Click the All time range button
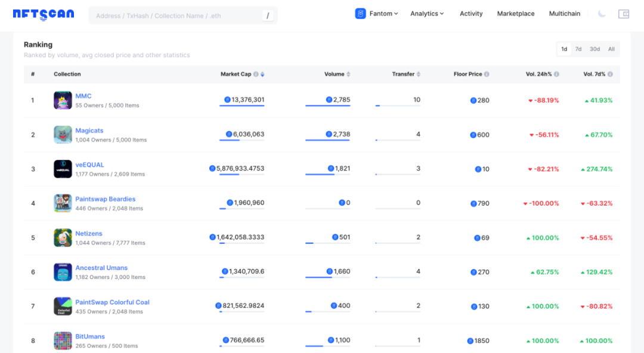The width and height of the screenshot is (644, 353). coord(611,49)
